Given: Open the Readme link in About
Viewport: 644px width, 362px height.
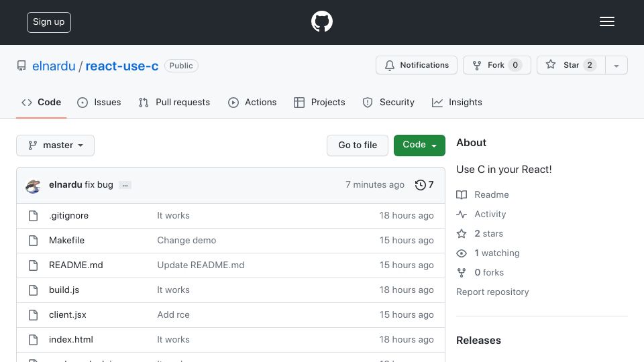Looking at the screenshot, I should coord(492,194).
